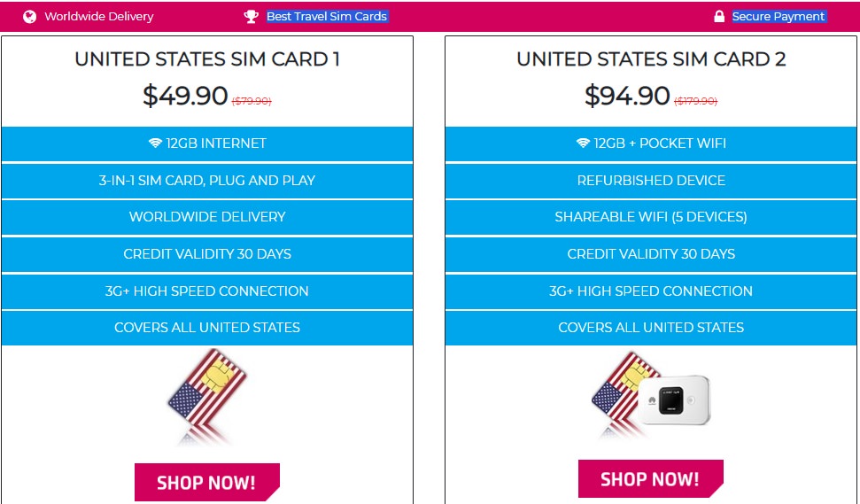Click the US flag SIM card image

207,397
